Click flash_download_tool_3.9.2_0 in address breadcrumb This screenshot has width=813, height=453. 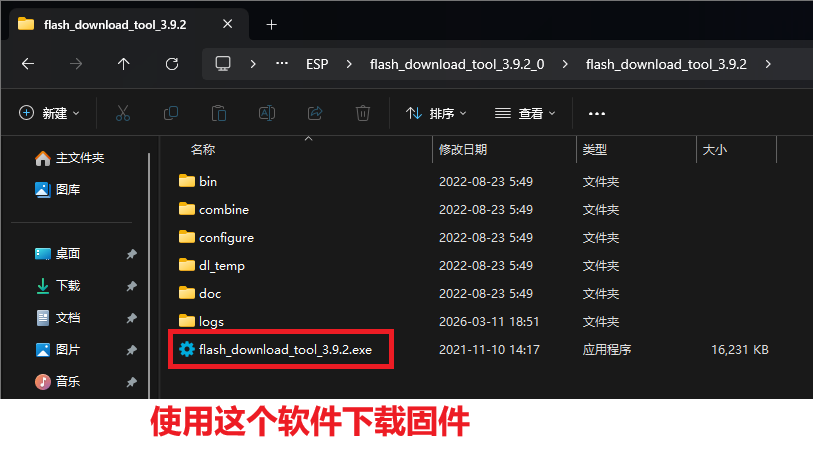coord(456,64)
